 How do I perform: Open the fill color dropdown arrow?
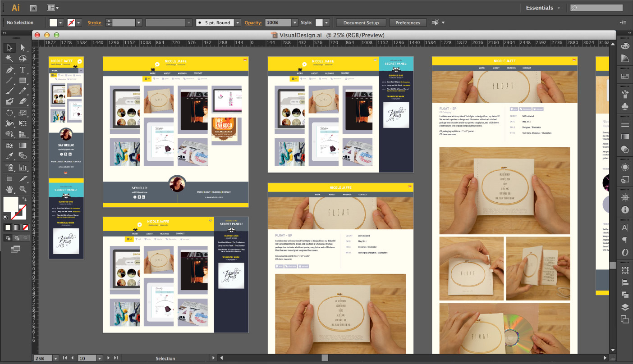[x=60, y=23]
